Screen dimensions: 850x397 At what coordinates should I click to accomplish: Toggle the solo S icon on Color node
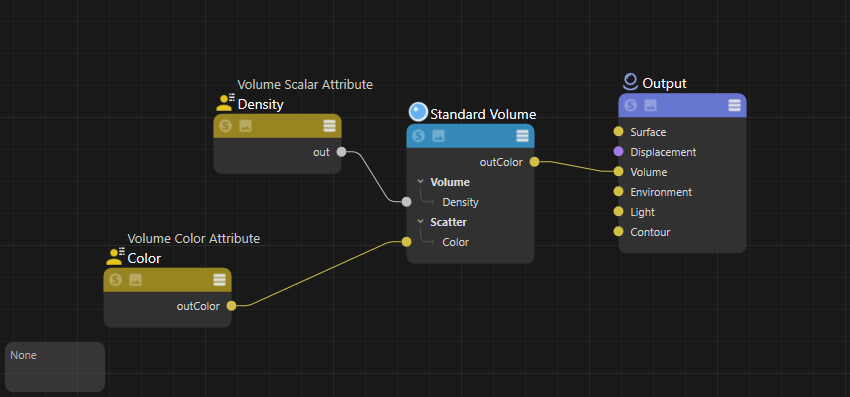click(x=115, y=280)
